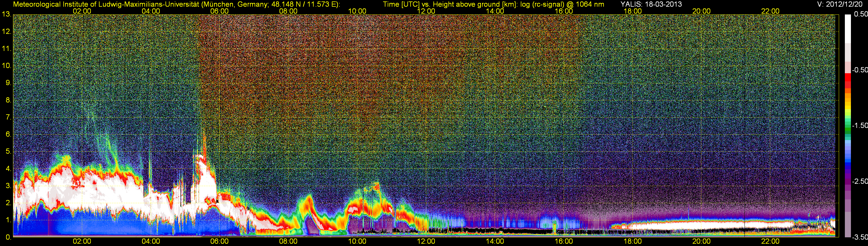868x246 pixels.
Task: Select the 04:00 label on top time axis
Action: click(151, 11)
